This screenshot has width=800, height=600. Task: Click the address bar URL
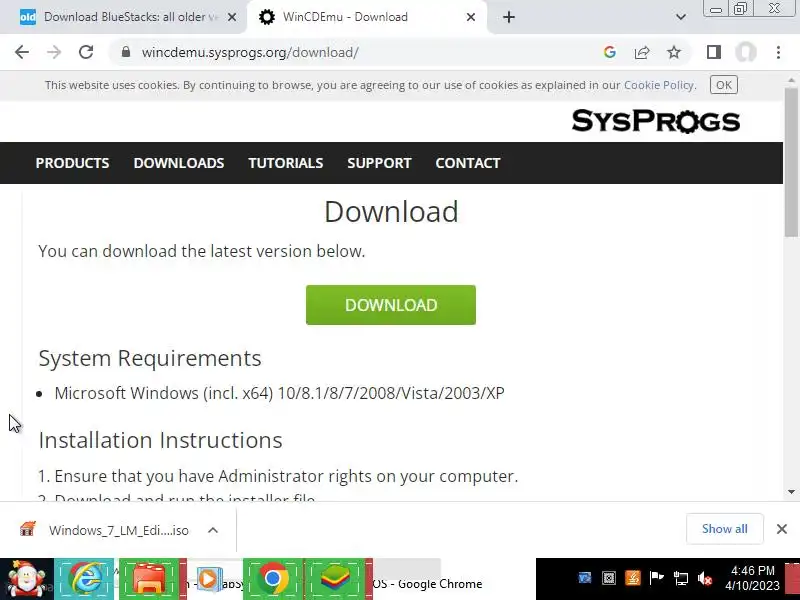250,52
